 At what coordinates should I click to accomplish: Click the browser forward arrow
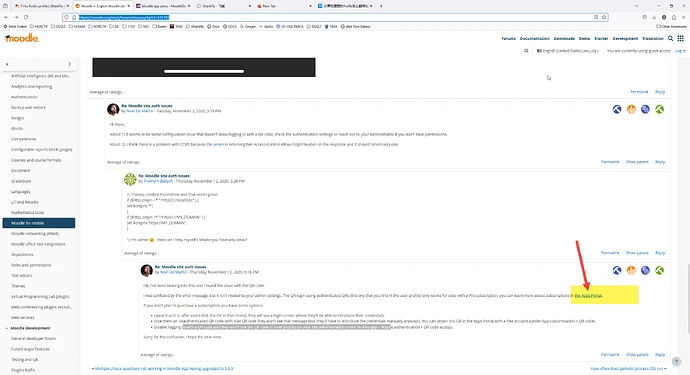pos(16,17)
